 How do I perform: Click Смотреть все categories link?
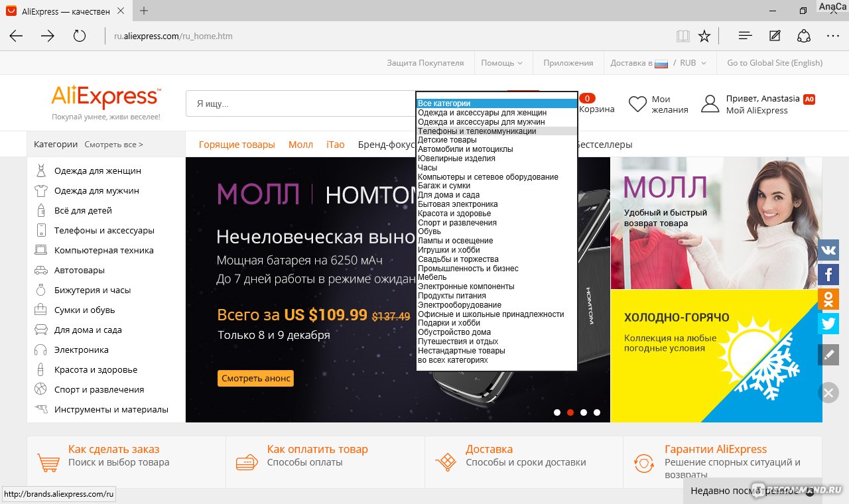(x=113, y=144)
